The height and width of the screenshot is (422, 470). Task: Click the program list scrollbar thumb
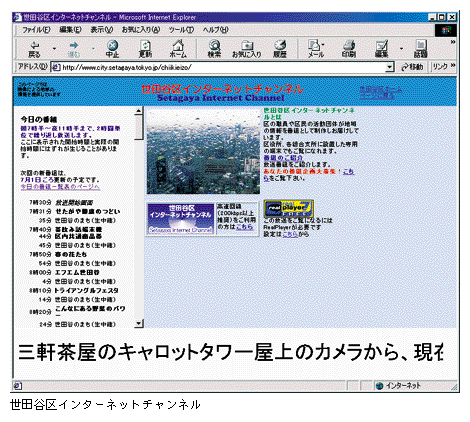pos(139,128)
